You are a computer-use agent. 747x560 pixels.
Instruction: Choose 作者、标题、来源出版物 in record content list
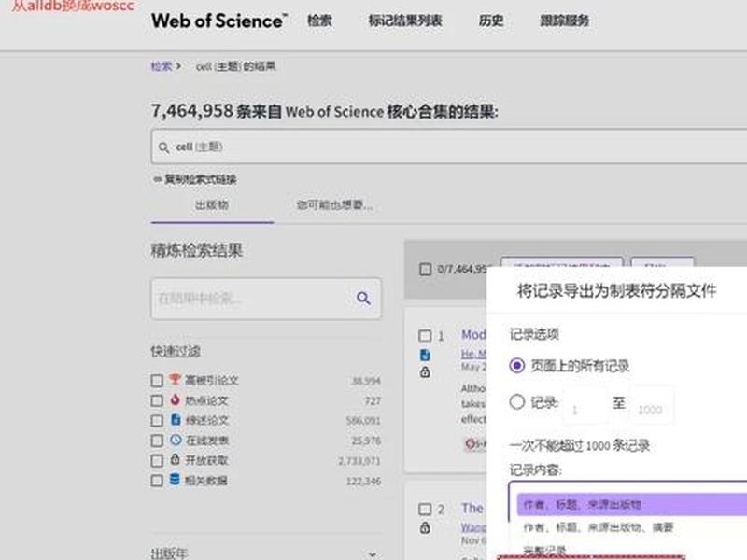tap(632, 505)
